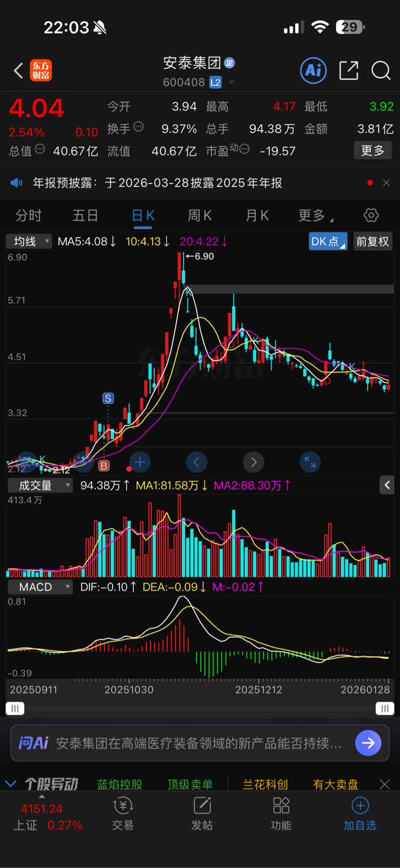Screen dimensions: 400x868
Task: Tap the MA5:4.08 value
Action: [86, 241]
